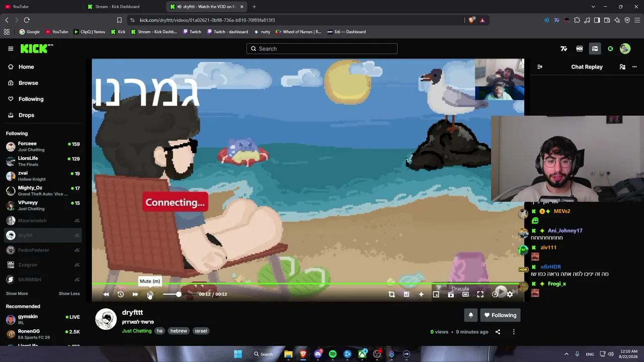Open Forceee's channel from Following list
Screen dimensions: 644x362
(43, 146)
